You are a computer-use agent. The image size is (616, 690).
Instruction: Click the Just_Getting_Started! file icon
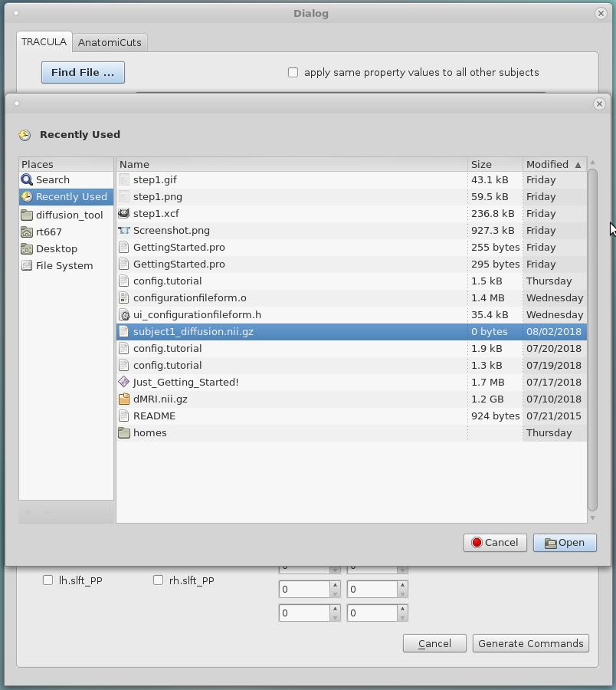point(124,383)
